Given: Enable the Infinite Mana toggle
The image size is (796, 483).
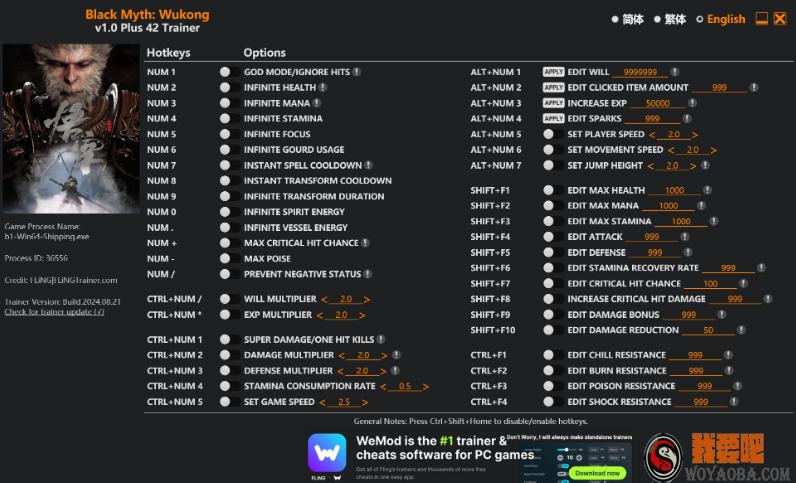Looking at the screenshot, I should (x=225, y=103).
